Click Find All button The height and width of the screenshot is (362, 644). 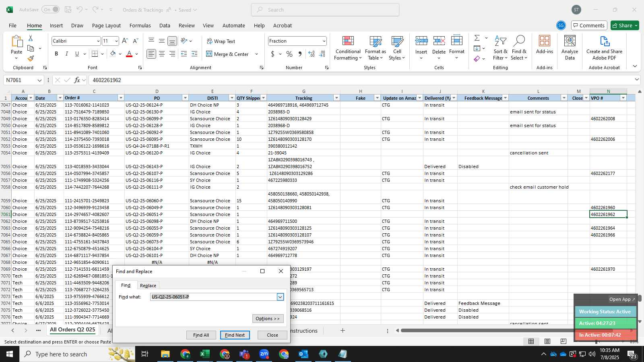(201, 335)
